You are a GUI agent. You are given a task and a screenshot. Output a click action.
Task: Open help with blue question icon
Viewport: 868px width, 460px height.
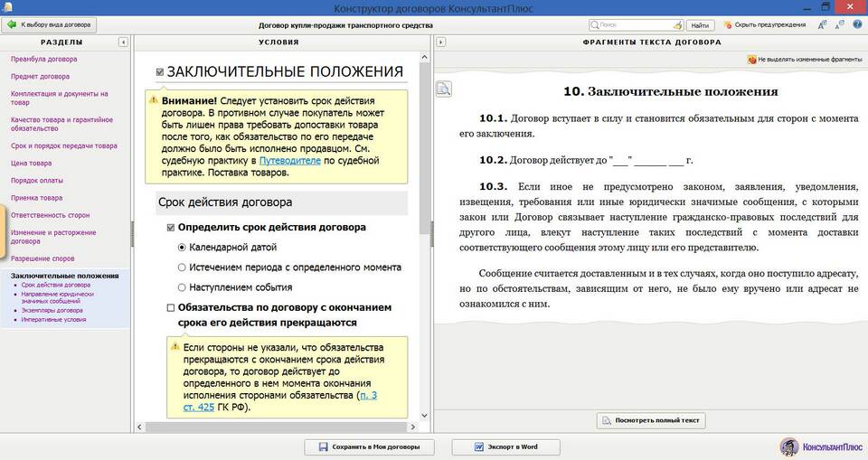(858, 24)
